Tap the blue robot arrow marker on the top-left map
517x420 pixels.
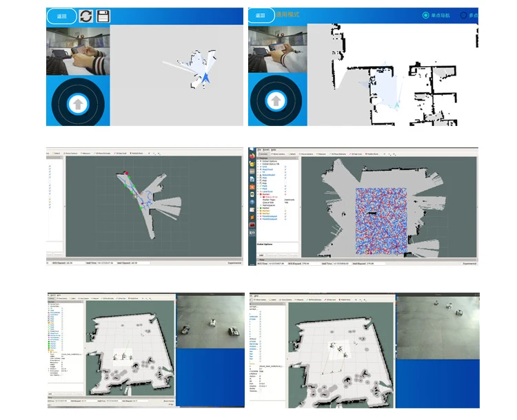point(206,78)
